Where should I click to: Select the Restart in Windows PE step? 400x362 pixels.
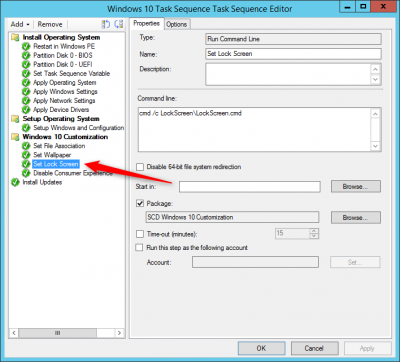pyautogui.click(x=64, y=46)
